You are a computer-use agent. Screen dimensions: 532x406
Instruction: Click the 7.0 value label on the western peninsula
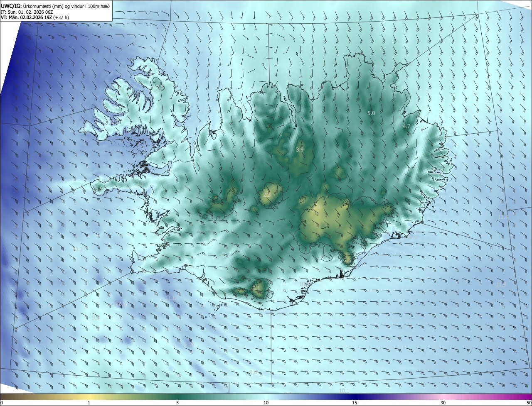click(140, 183)
